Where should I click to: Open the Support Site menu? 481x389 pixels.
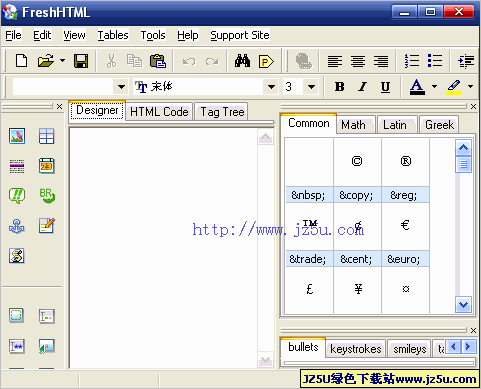pyautogui.click(x=240, y=35)
